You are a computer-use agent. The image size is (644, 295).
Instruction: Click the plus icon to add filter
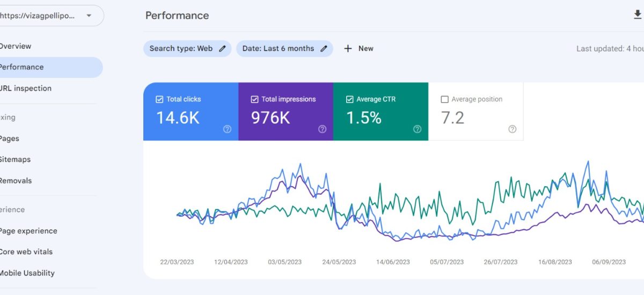[348, 49]
